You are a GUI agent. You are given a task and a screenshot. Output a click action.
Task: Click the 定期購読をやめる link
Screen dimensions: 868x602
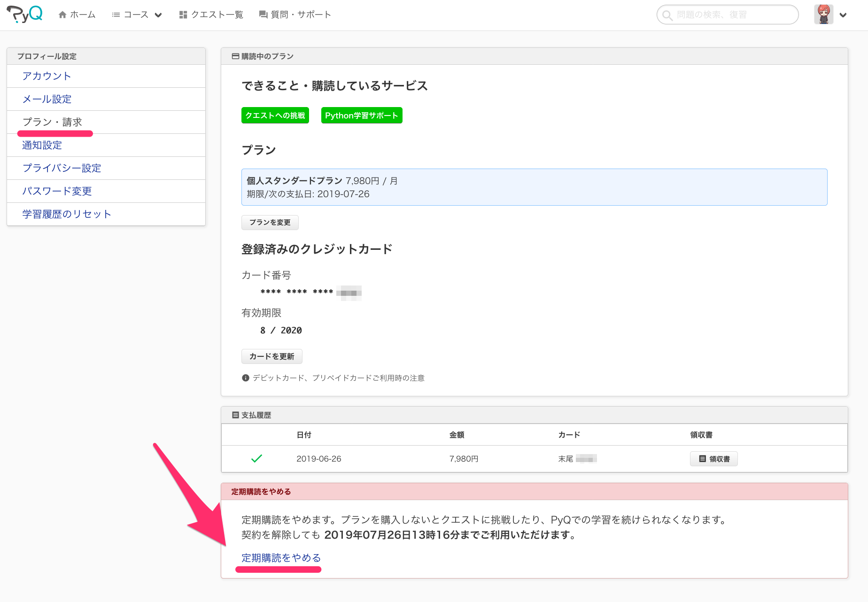click(x=280, y=558)
